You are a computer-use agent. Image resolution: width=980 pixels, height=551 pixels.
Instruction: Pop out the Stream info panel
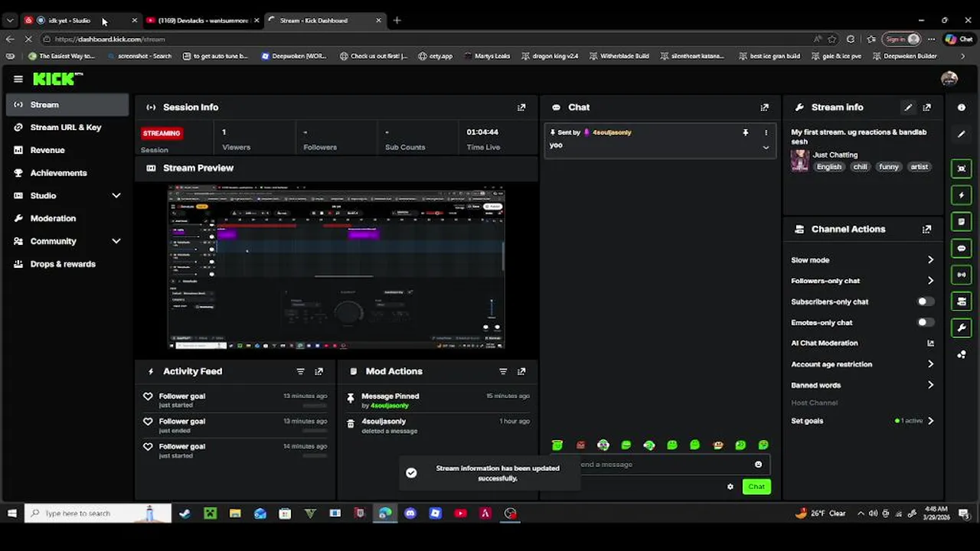927,108
